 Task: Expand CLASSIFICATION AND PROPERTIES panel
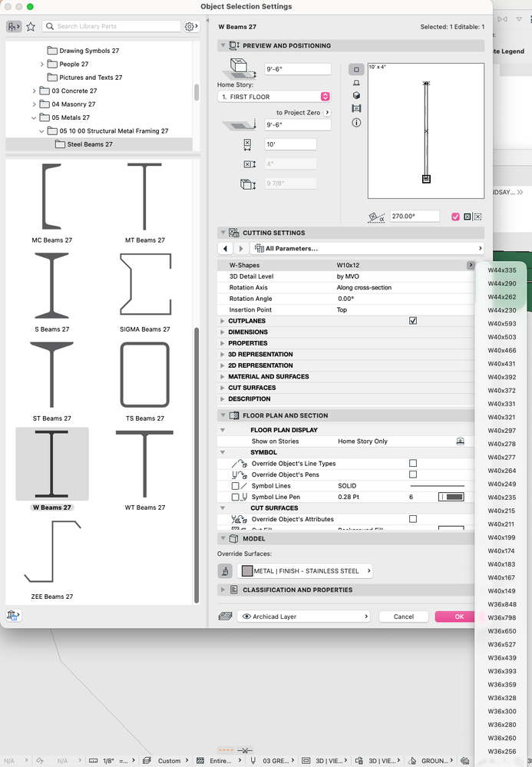(223, 590)
